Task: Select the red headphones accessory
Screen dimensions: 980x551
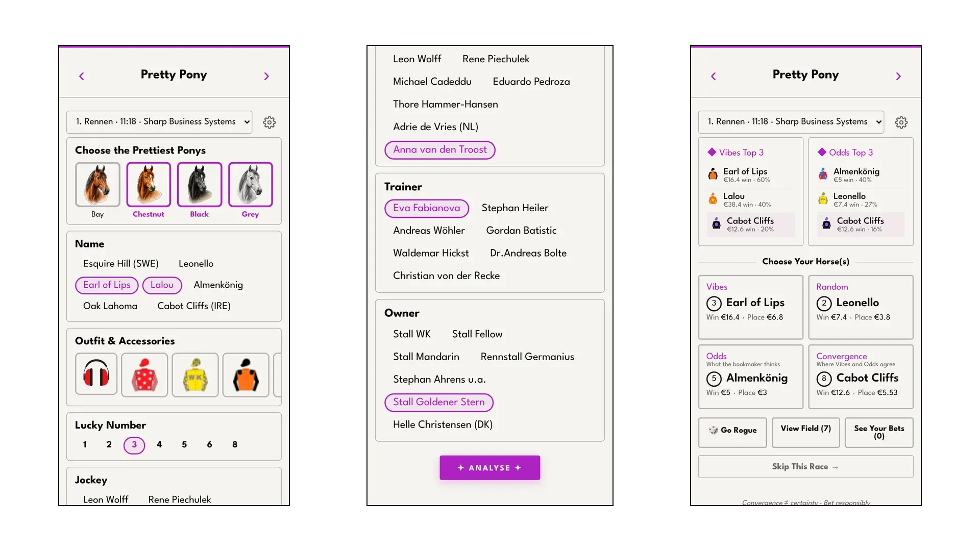Action: pyautogui.click(x=96, y=374)
